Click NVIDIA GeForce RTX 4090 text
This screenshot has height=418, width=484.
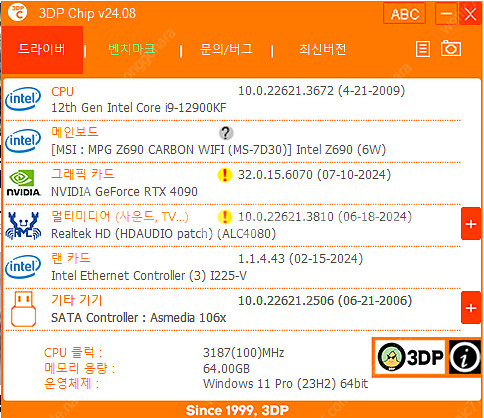[x=124, y=192]
